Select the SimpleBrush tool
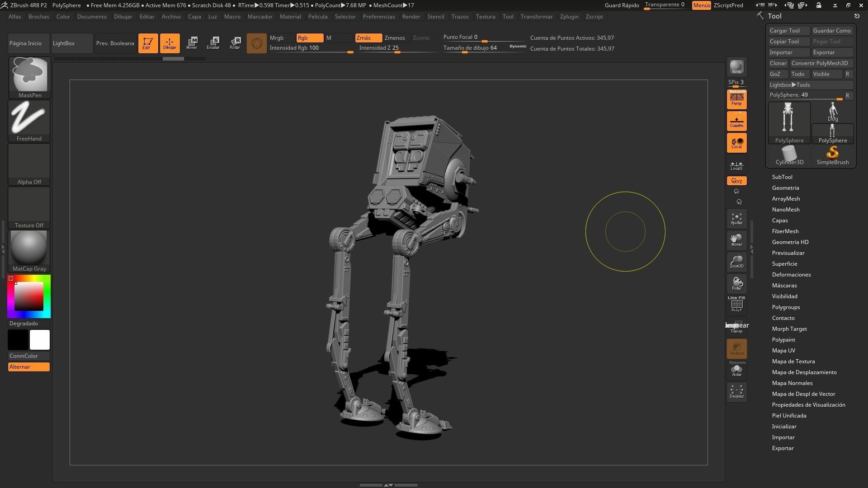Image resolution: width=868 pixels, height=488 pixels. tap(833, 155)
